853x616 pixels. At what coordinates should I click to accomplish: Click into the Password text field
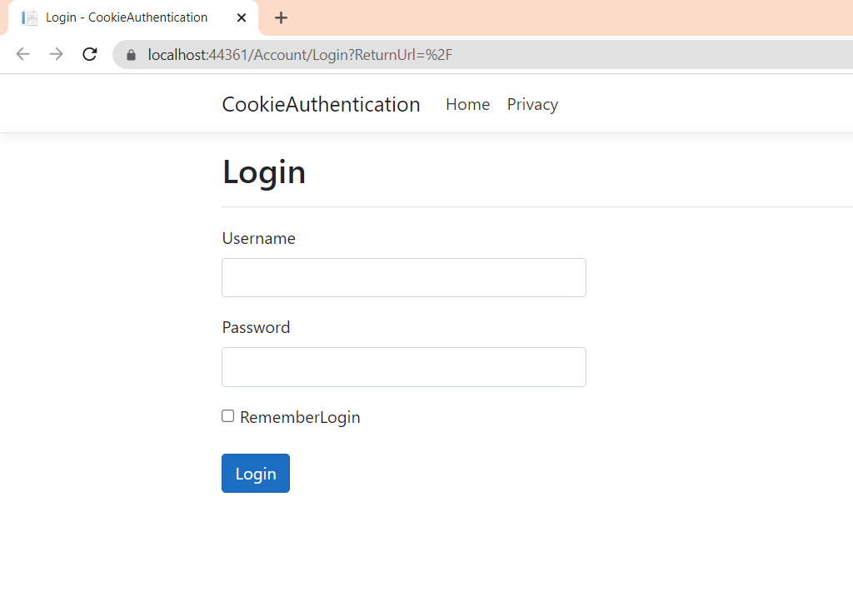click(404, 367)
